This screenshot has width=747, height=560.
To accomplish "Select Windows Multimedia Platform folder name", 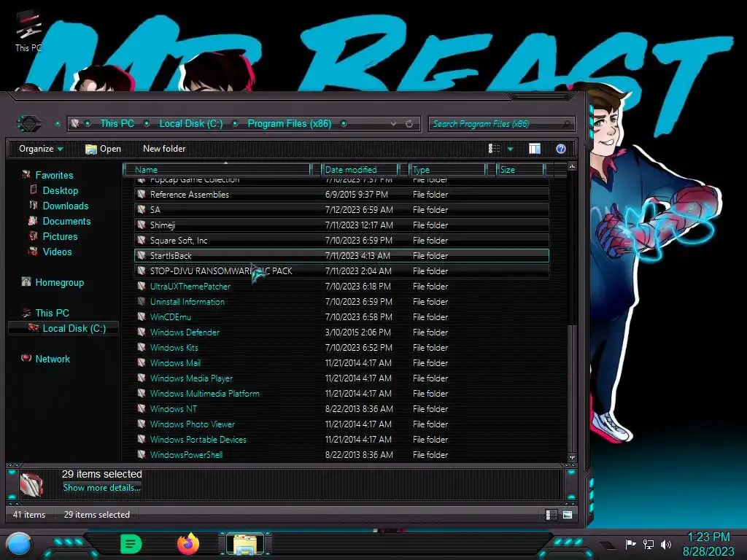I will click(x=204, y=393).
